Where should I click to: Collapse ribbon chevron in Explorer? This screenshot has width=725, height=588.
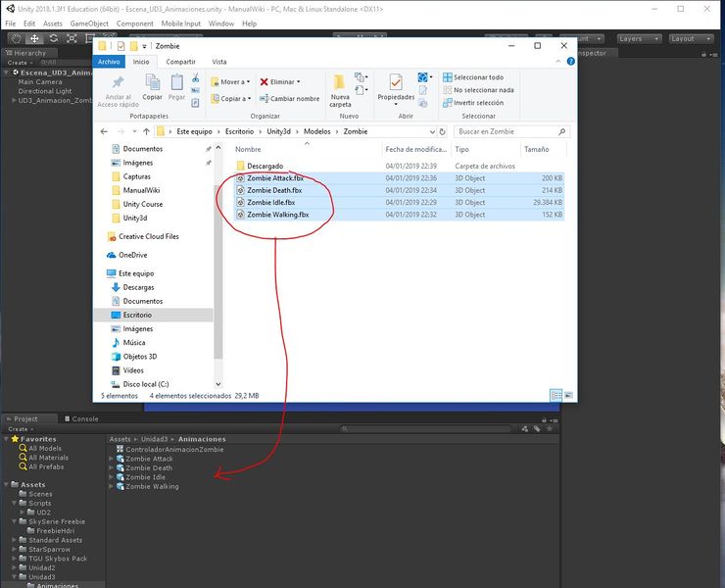coord(558,62)
